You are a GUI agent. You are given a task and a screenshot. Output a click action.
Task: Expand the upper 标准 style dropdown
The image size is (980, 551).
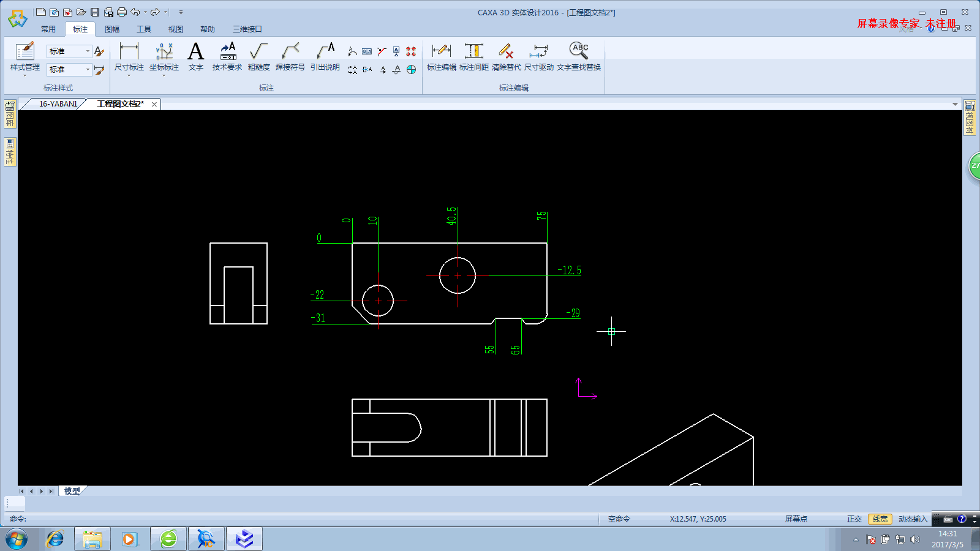point(88,51)
